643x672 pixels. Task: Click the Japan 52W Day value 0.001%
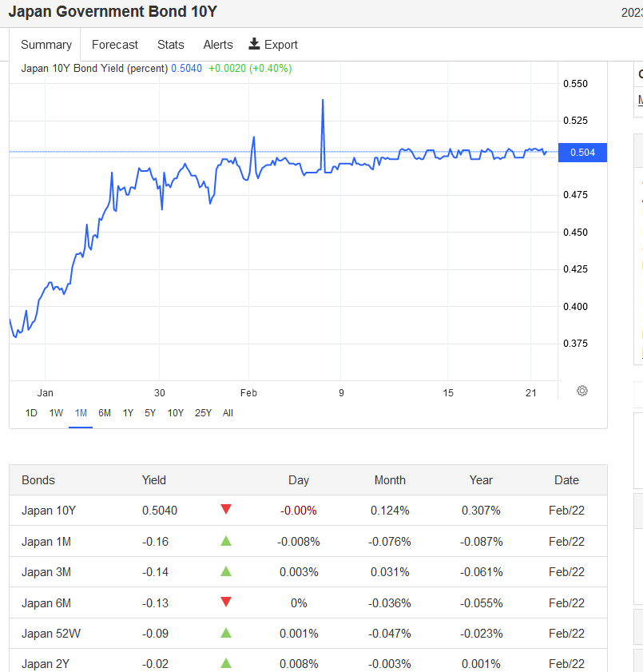(x=299, y=634)
